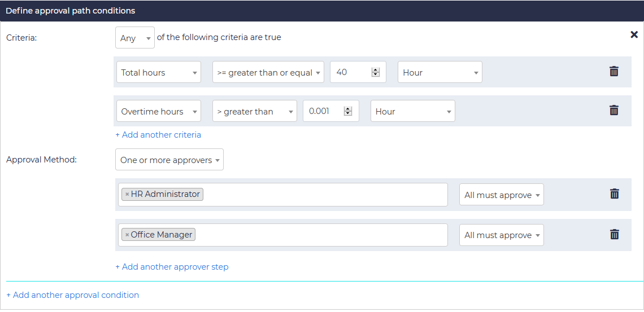Remove the HR Administrator tag
The height and width of the screenshot is (312, 644).
[127, 195]
